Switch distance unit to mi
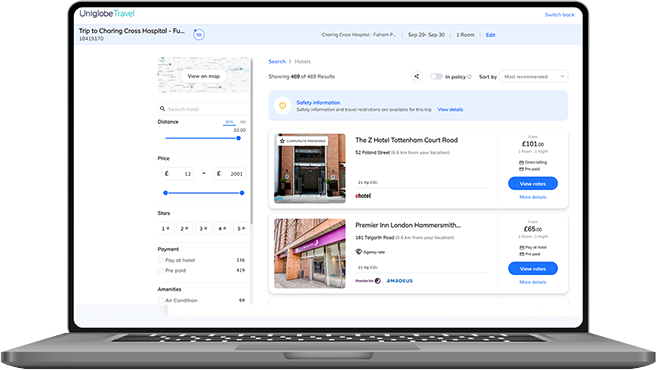 [x=243, y=122]
